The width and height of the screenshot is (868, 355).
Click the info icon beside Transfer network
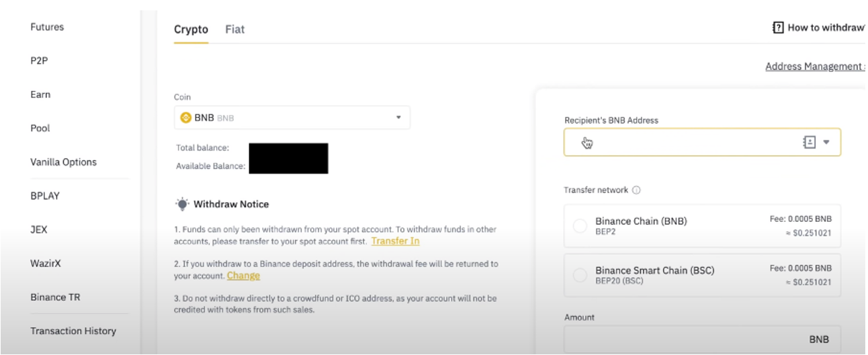click(x=636, y=190)
